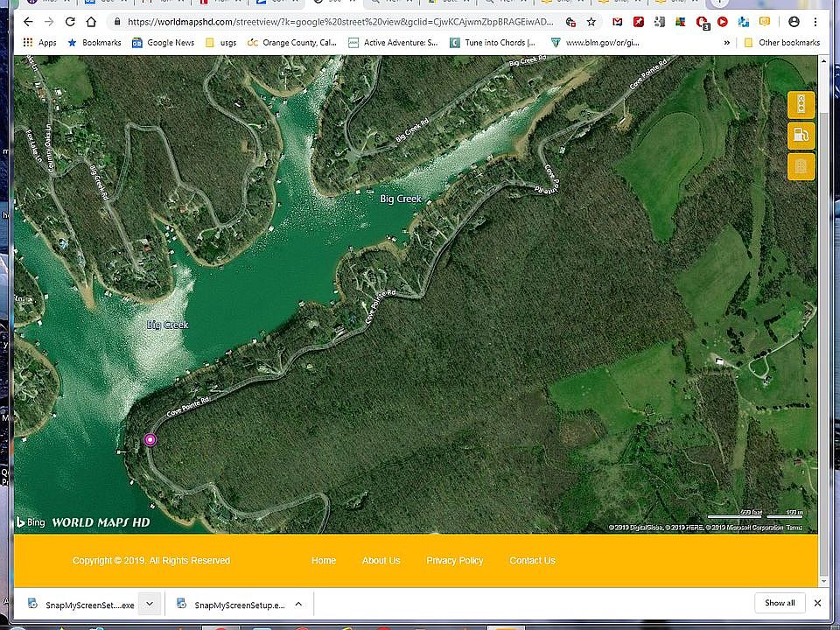The width and height of the screenshot is (840, 630).
Task: Click the Contact Us footer link
Action: point(532,561)
